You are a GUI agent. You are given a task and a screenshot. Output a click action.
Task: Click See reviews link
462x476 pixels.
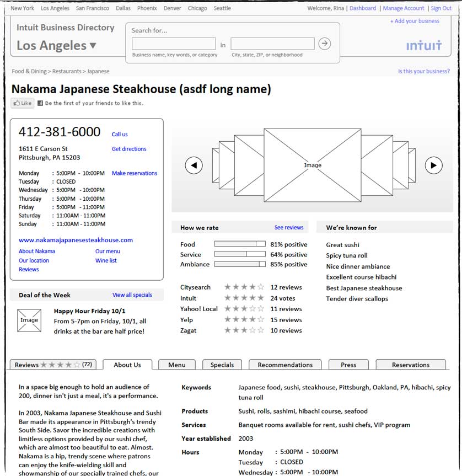(289, 227)
